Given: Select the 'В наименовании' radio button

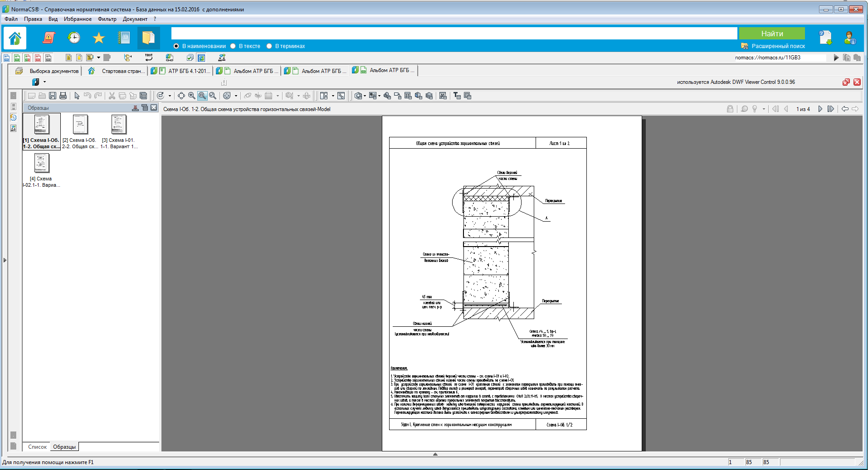Looking at the screenshot, I should click(176, 46).
